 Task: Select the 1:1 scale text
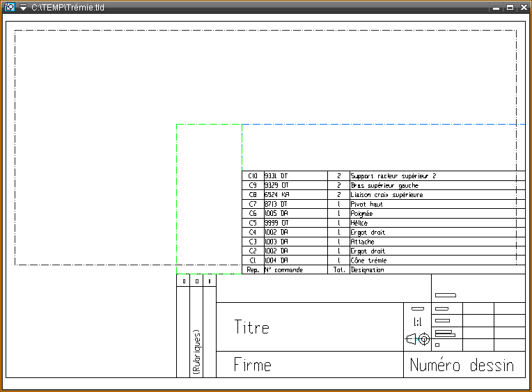[418, 322]
